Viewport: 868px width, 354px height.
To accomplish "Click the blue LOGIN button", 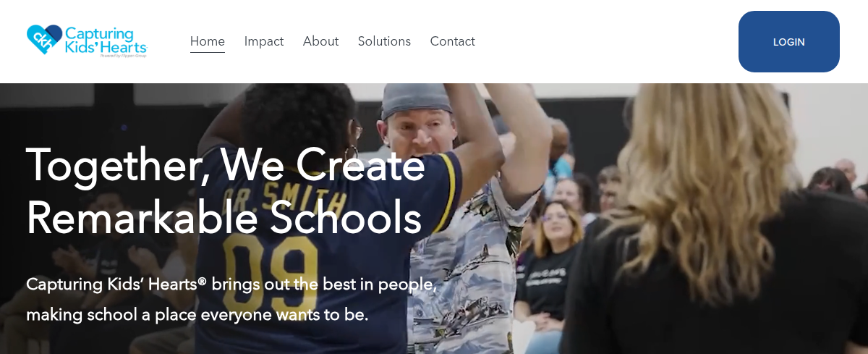I will tap(788, 42).
